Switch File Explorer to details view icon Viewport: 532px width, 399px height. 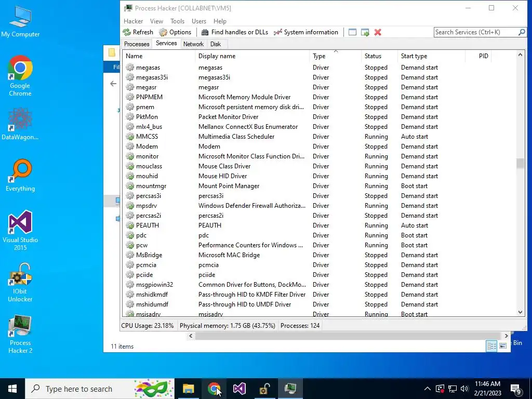pos(491,345)
